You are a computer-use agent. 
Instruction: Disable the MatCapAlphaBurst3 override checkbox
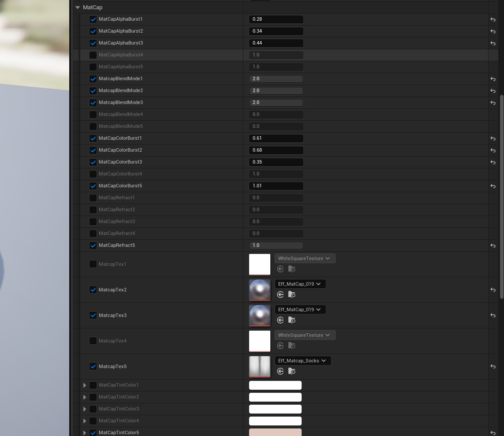[x=93, y=43]
